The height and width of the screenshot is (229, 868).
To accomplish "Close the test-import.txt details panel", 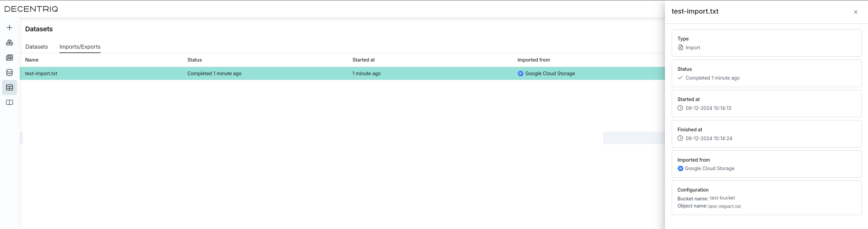I will click(855, 12).
